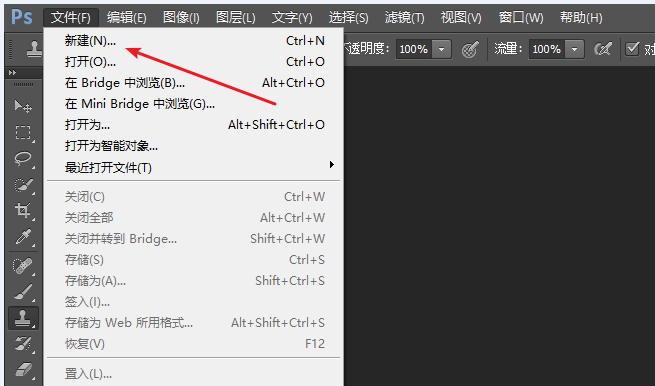Open the opacity 100% dropdown arrow
Viewport: 655px width, 386px height.
(x=442, y=49)
